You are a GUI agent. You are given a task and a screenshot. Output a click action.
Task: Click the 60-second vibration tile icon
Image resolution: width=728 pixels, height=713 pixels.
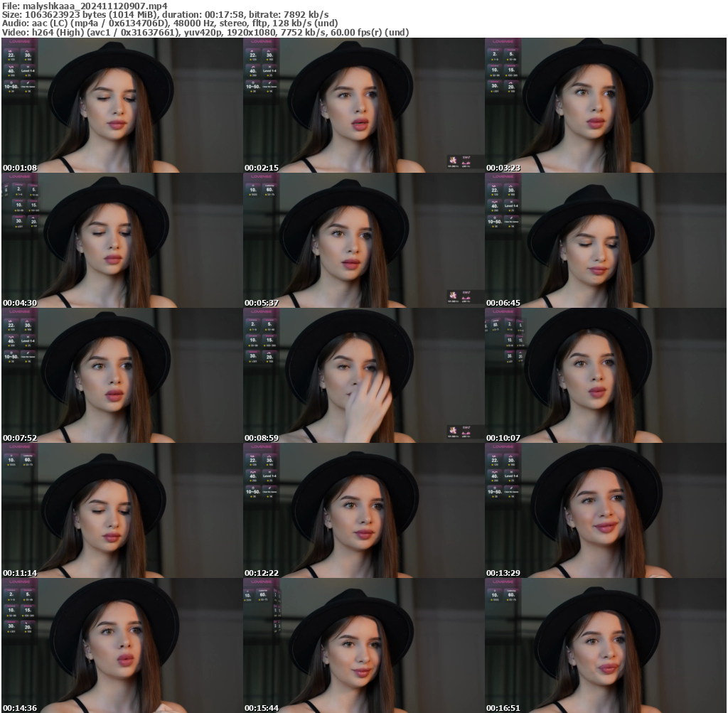click(269, 191)
